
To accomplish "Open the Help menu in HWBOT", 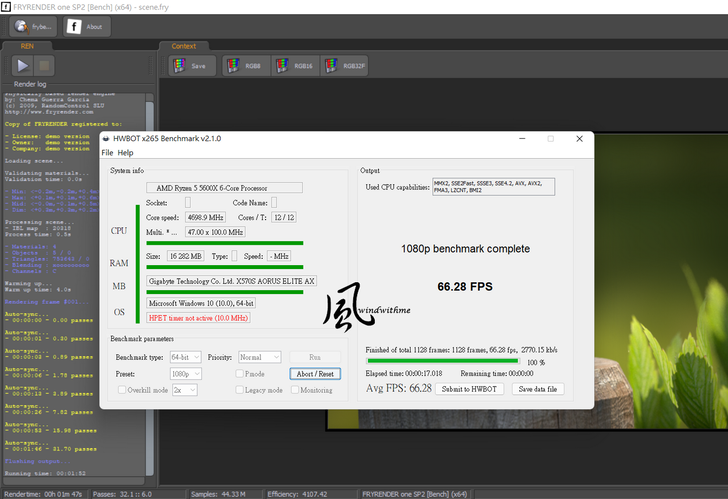I will point(125,153).
